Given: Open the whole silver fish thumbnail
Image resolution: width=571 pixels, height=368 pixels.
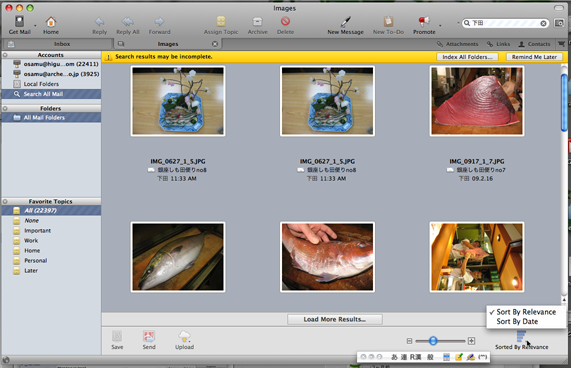Looking at the screenshot, I should pos(178,257).
